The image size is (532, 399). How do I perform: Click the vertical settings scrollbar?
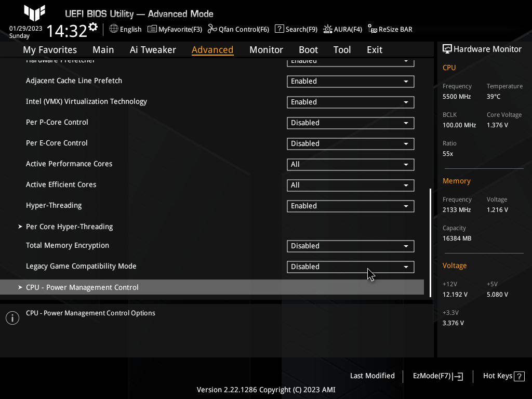[430, 243]
